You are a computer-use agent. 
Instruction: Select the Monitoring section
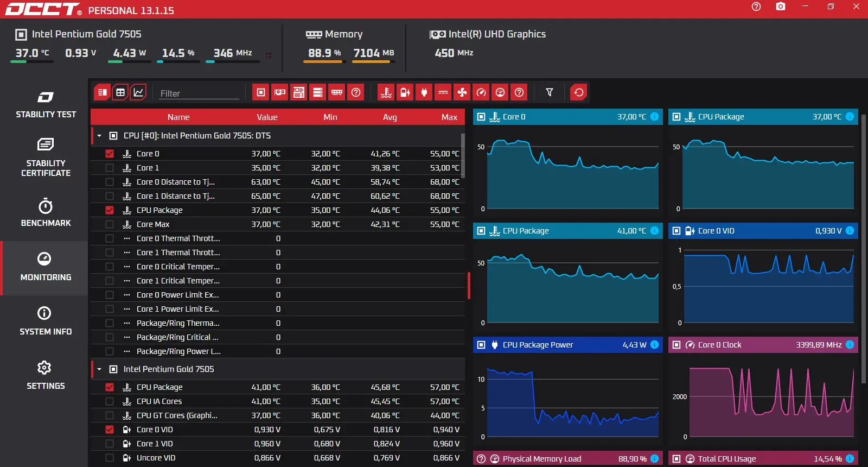(x=46, y=268)
